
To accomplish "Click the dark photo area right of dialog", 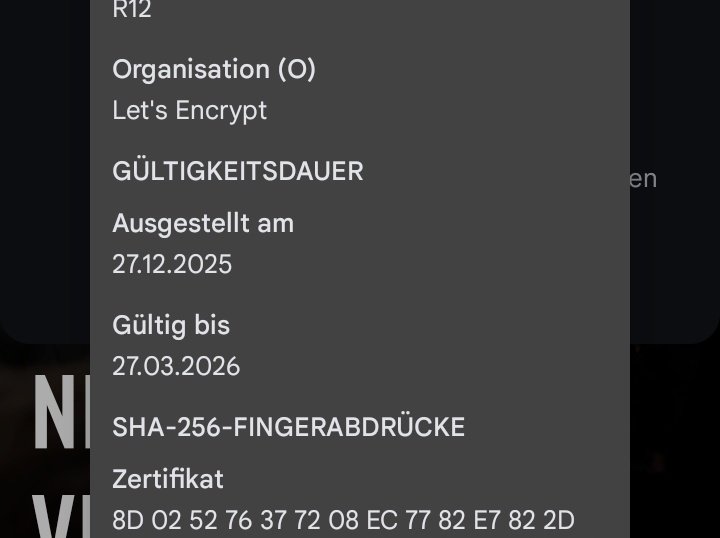I will [675, 440].
